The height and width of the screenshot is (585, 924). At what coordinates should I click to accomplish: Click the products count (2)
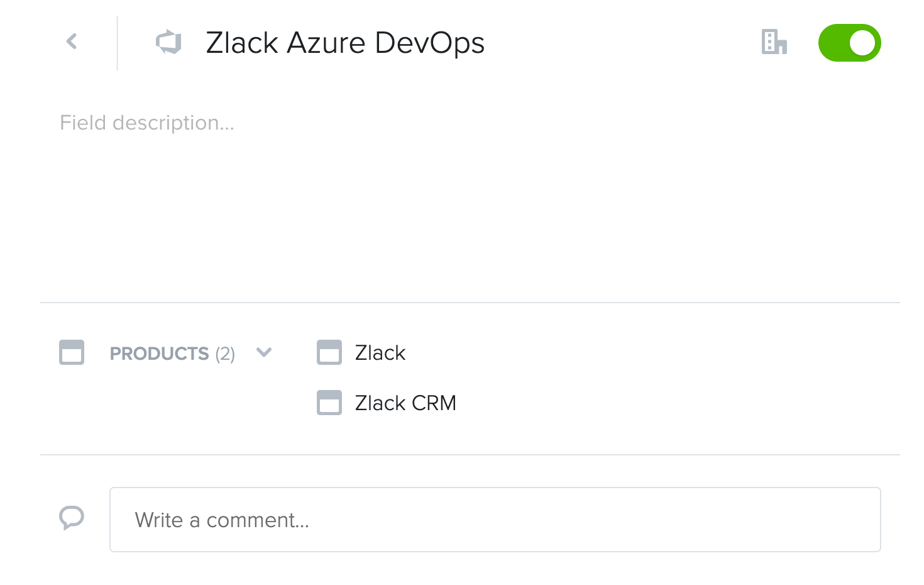pos(225,354)
